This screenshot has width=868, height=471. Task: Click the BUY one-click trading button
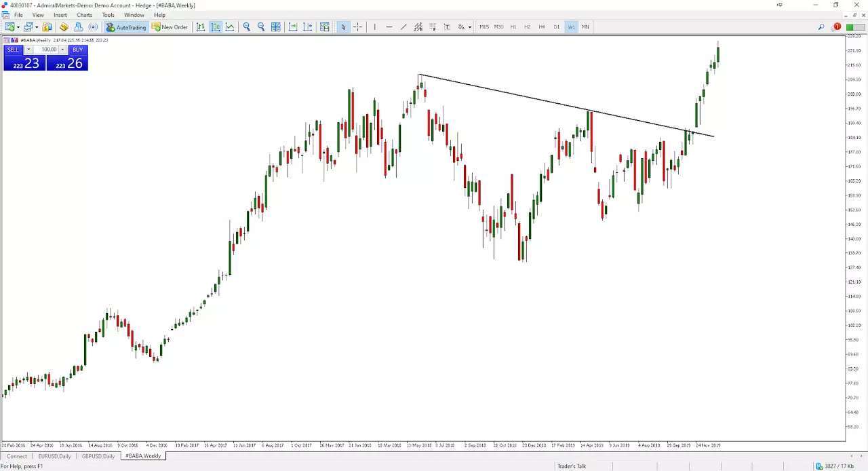point(77,50)
